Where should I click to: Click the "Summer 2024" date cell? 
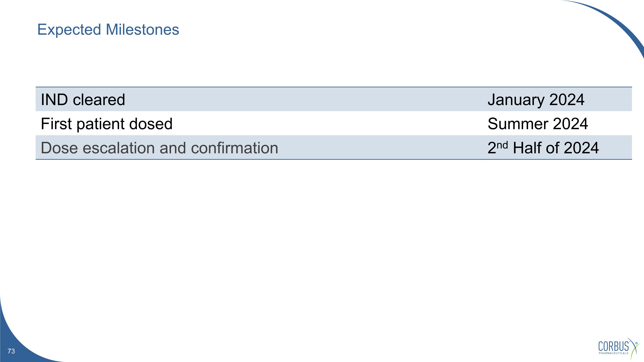coord(538,124)
